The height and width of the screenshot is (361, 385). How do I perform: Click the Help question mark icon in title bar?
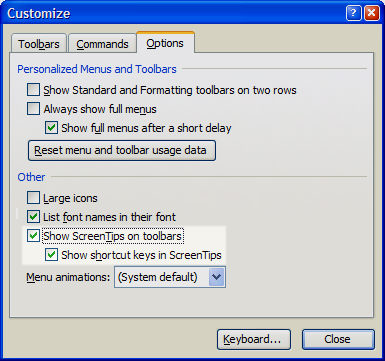353,13
